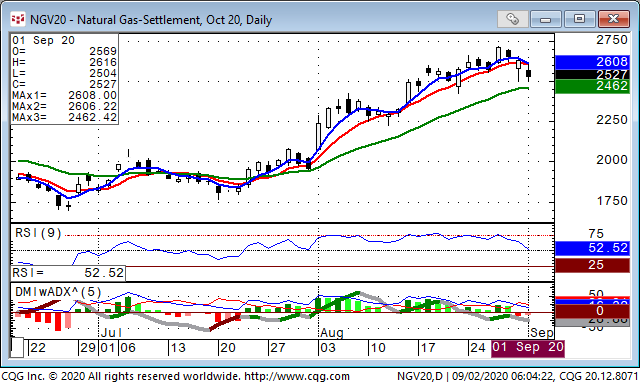Viewport: 640px width, 384px height.
Task: Click the dark red 25 RSI level tag
Action: pyautogui.click(x=592, y=265)
